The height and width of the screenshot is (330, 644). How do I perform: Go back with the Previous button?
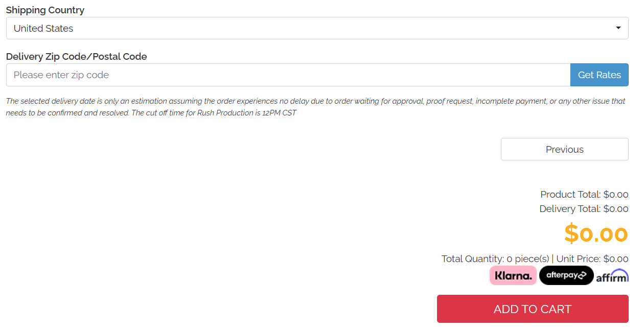(564, 149)
